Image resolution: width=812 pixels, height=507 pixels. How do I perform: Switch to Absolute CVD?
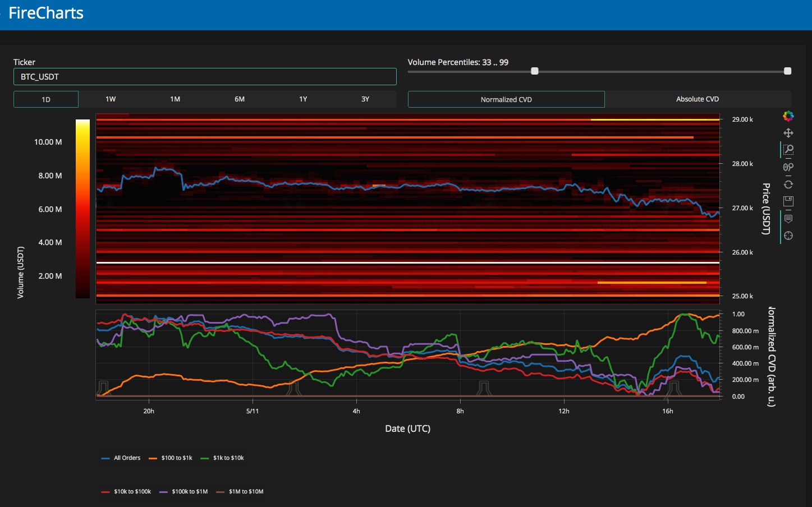[x=697, y=99]
